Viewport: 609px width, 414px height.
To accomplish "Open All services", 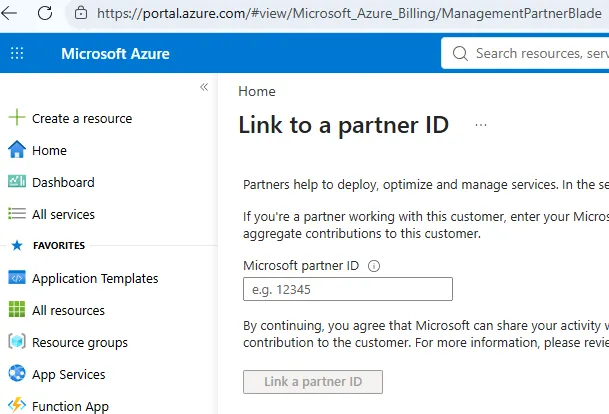I will point(63,214).
